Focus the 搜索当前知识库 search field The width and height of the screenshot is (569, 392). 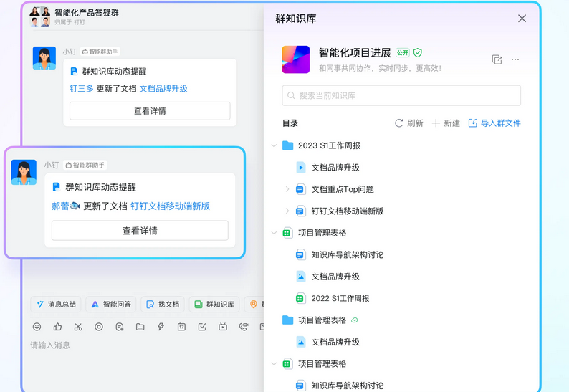point(401,95)
